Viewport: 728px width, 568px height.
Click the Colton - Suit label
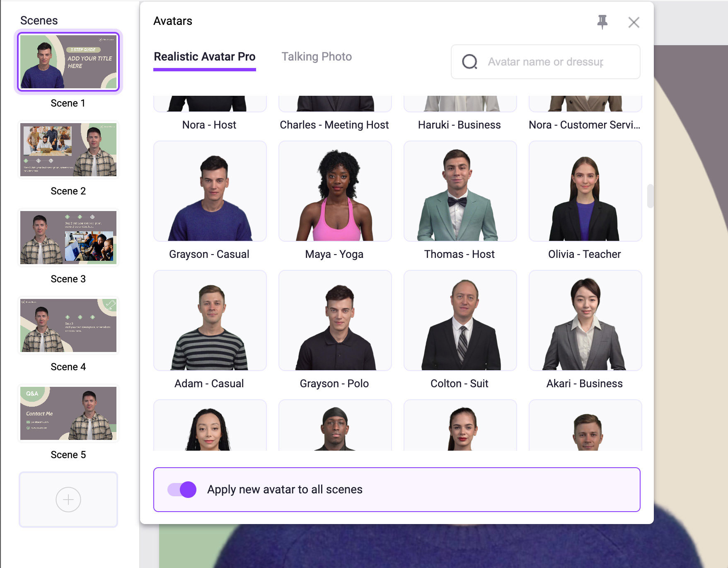coord(460,384)
